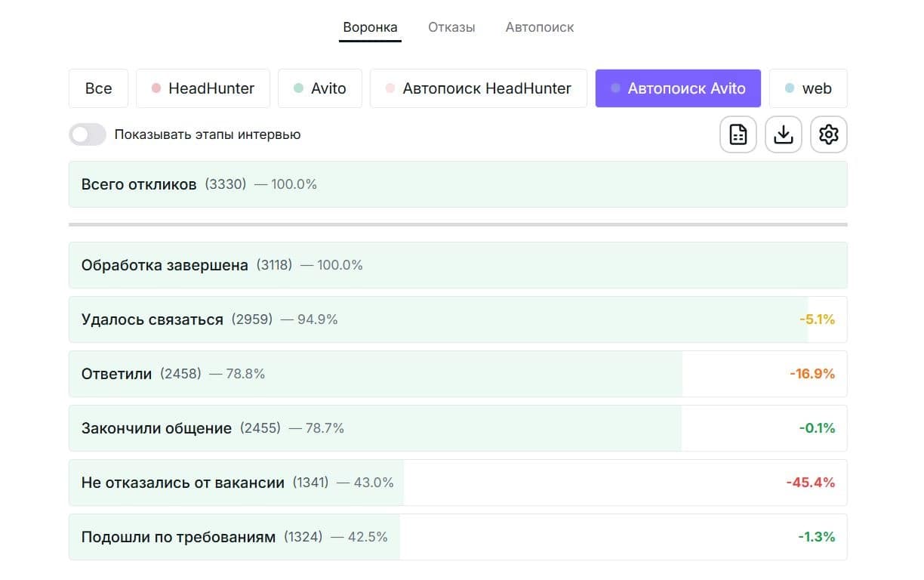Screen dimensions: 924x580
Task: Click the -16.9% drop-off value
Action: tap(812, 374)
